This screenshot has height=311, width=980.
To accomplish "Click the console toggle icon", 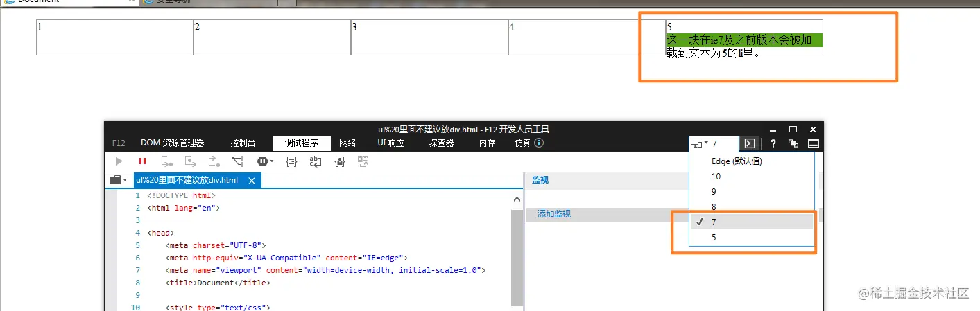I will 749,144.
